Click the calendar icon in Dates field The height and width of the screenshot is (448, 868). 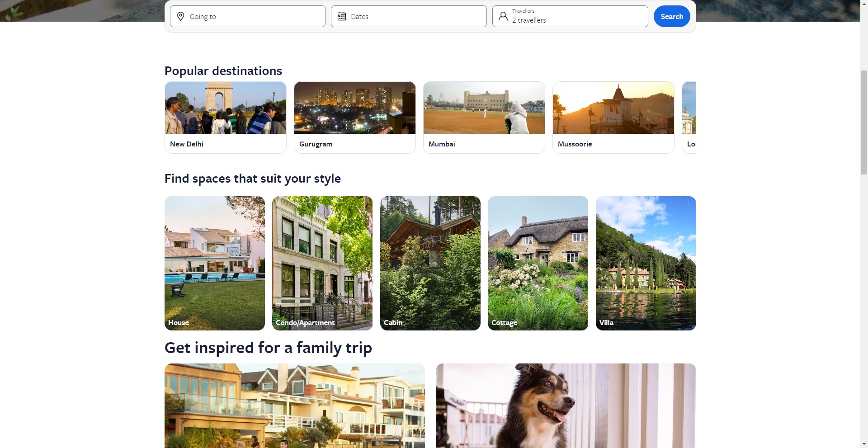point(342,16)
